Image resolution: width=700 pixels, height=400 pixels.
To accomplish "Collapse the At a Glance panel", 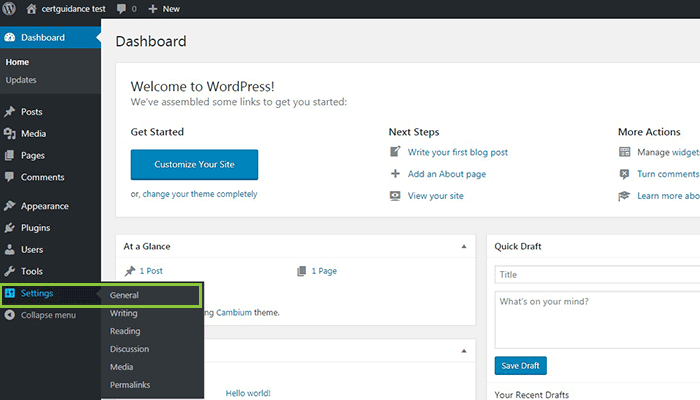I will click(464, 246).
